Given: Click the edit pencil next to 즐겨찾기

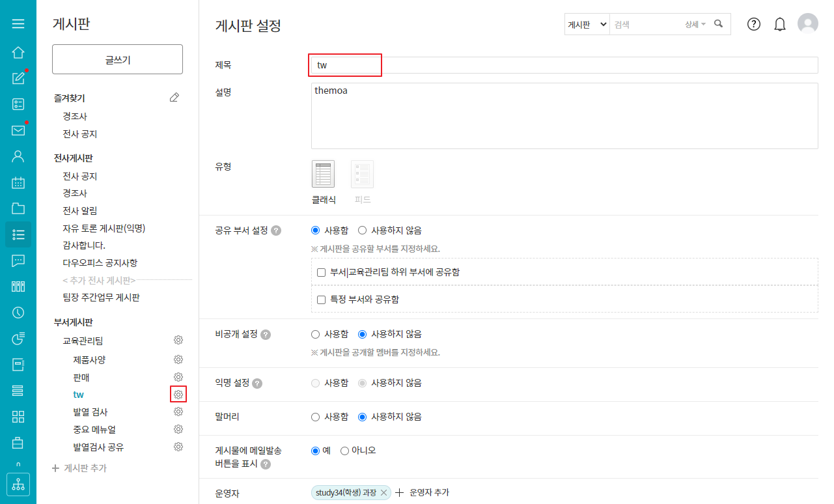Looking at the screenshot, I should (x=174, y=98).
